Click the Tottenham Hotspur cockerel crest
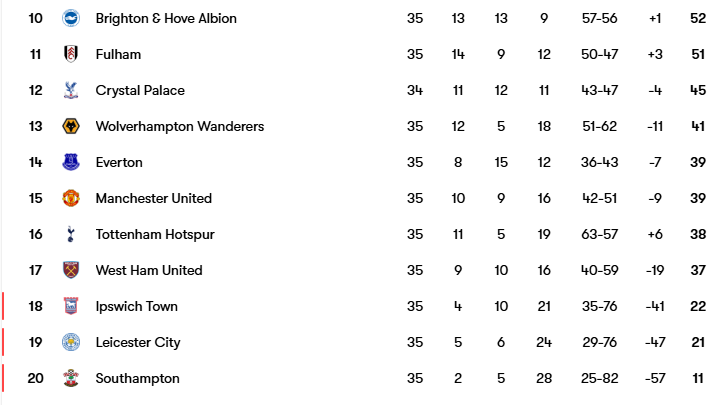The image size is (719, 405). pos(70,234)
